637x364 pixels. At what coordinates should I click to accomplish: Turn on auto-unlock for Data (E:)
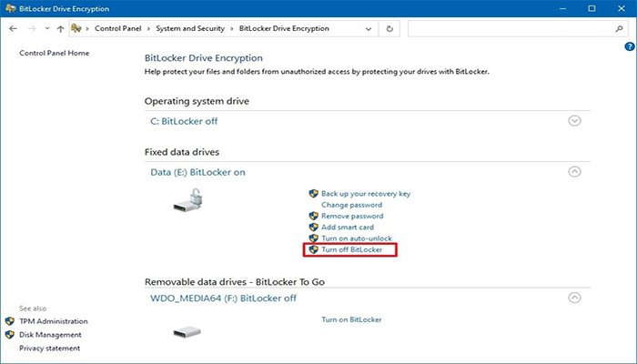[x=357, y=238]
